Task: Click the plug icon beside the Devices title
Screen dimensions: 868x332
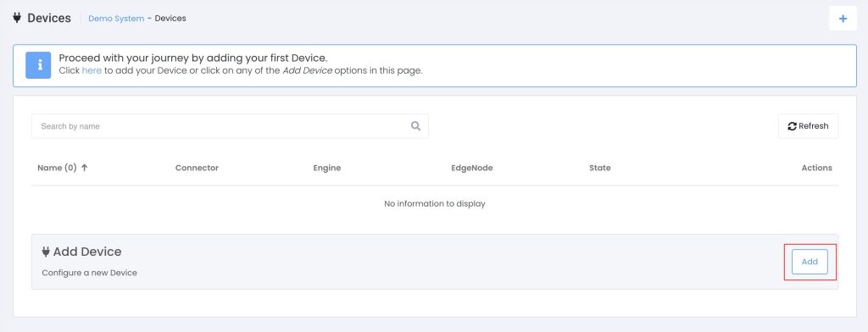Action: click(x=17, y=18)
